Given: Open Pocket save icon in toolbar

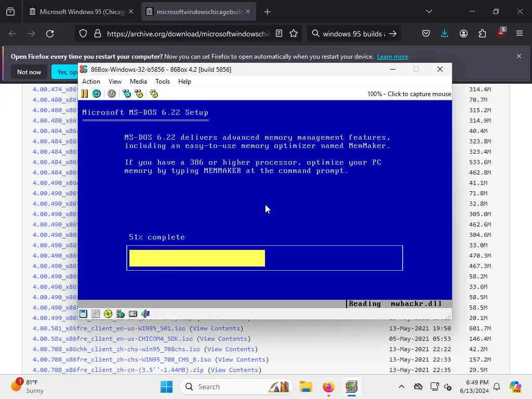Looking at the screenshot, I should coord(426,34).
